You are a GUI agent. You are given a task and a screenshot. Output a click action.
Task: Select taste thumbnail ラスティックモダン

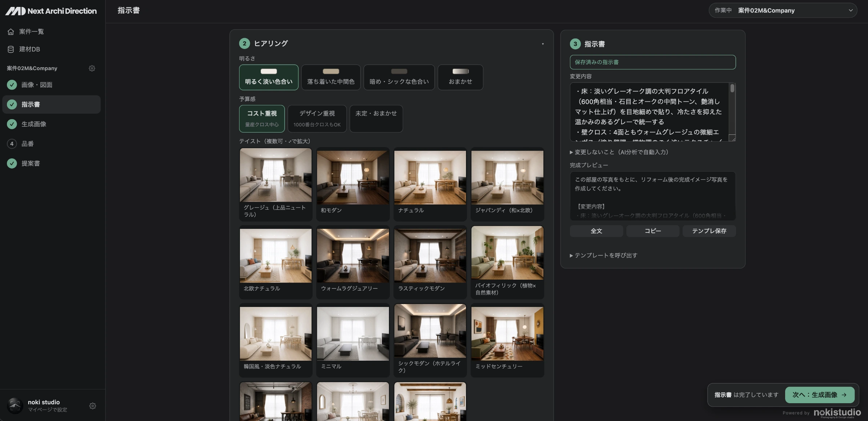click(430, 262)
